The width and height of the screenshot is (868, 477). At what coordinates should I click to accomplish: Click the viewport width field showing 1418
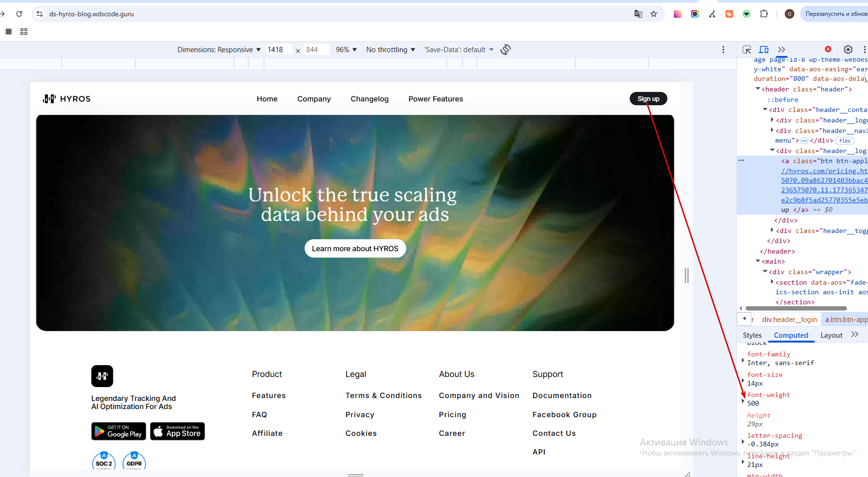coord(279,50)
